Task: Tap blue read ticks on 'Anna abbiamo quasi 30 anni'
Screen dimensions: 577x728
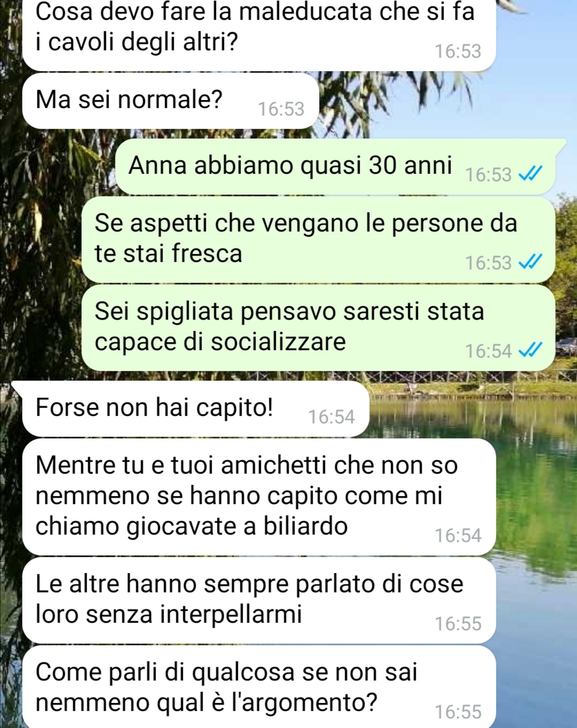Action: tap(531, 174)
